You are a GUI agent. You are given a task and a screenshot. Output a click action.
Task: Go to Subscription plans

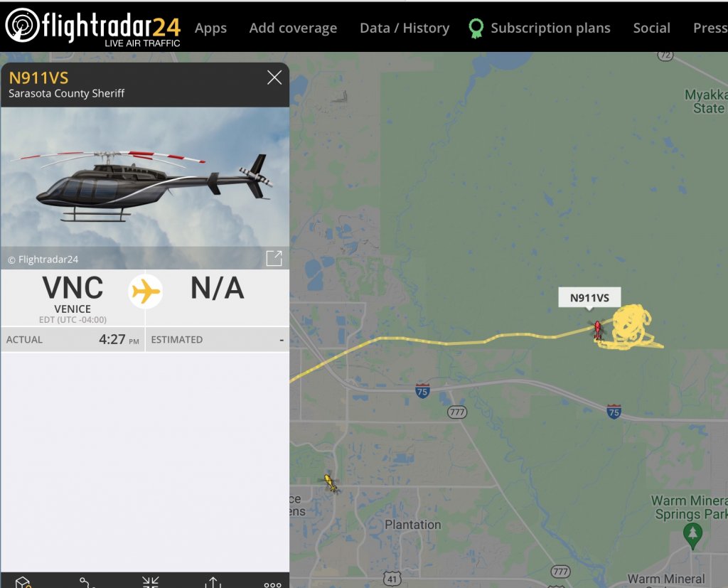[x=550, y=28]
